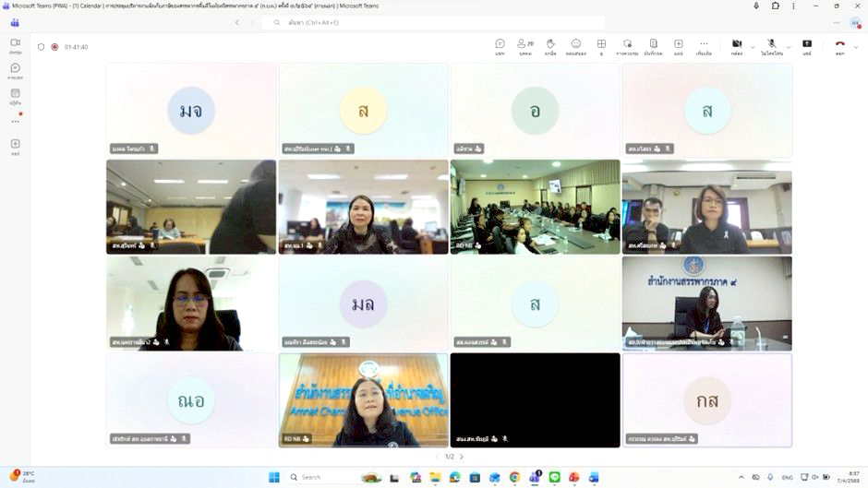The image size is (868, 488).
Task: Open Windows Start menu
Action: coord(273,477)
